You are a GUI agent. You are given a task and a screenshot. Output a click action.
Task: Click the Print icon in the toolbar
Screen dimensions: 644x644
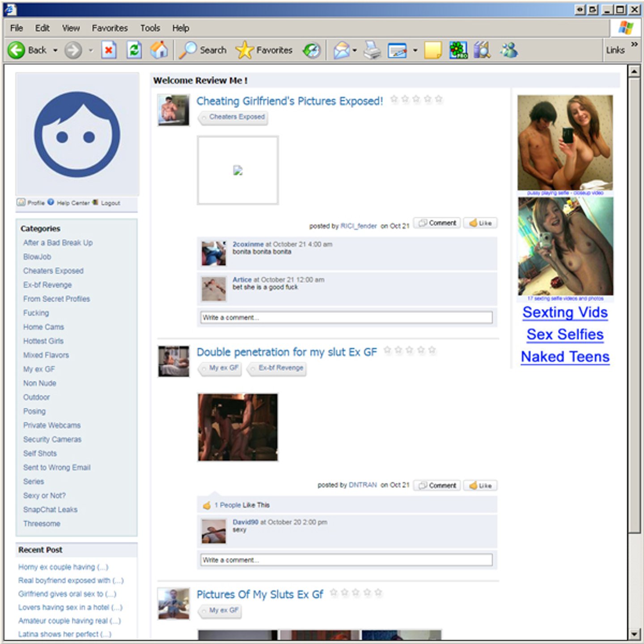coord(372,50)
